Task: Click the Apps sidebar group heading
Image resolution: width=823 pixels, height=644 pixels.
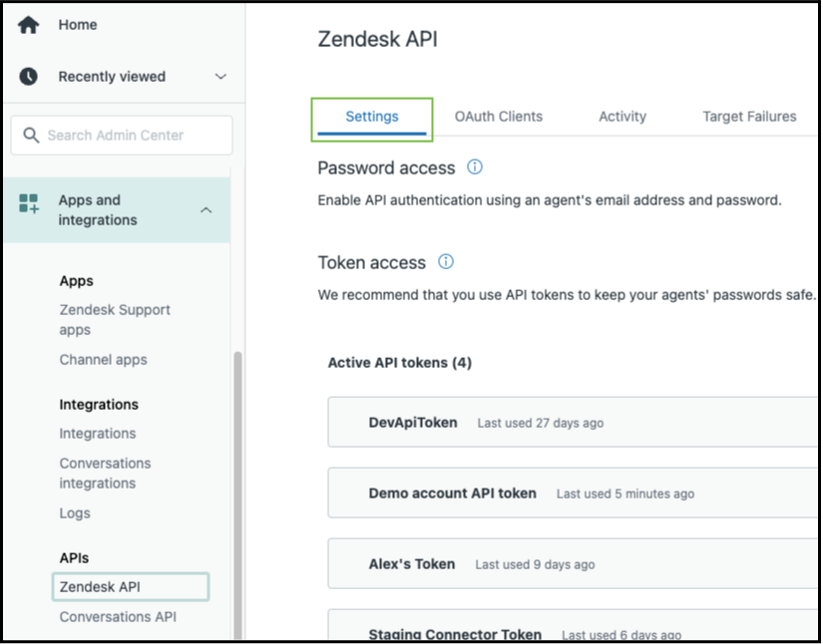Action: click(x=77, y=281)
